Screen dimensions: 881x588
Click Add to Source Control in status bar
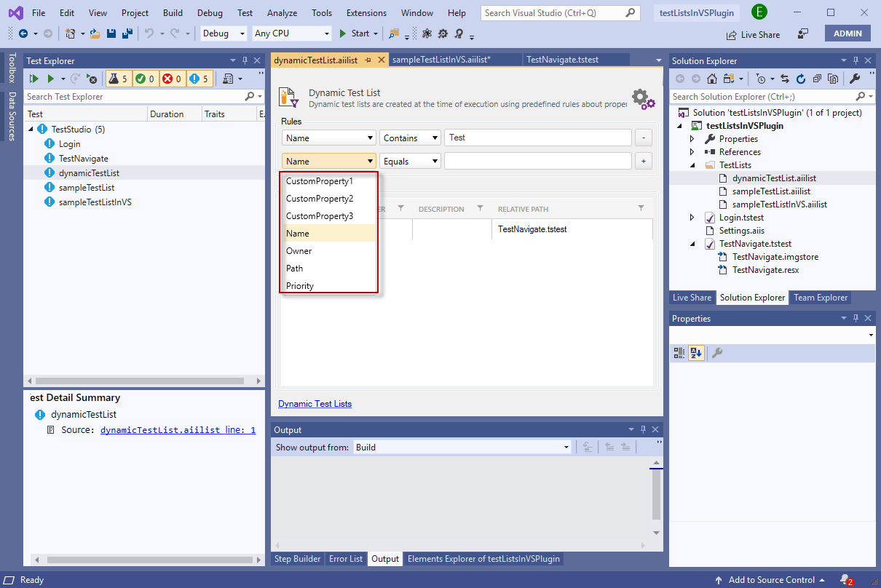(x=770, y=580)
